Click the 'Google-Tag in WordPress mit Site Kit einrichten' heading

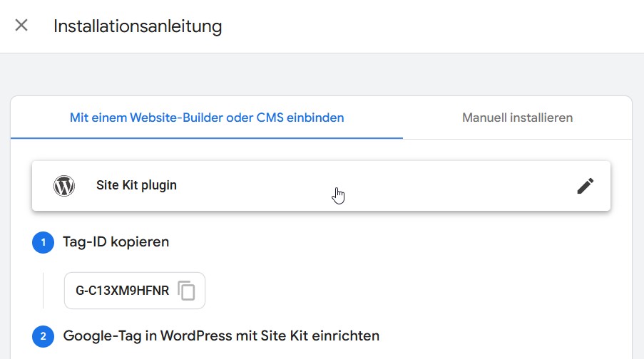[221, 335]
